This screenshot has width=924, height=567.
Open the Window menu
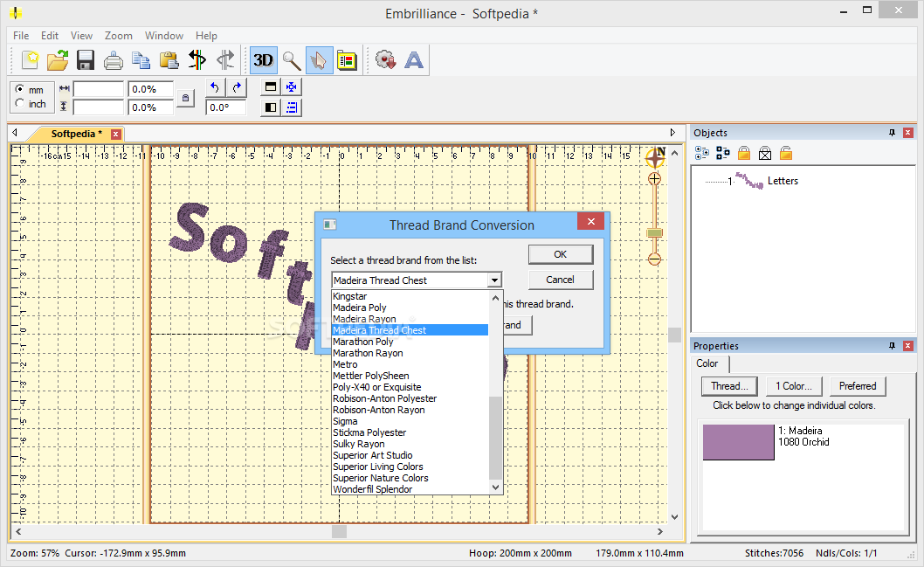(164, 36)
